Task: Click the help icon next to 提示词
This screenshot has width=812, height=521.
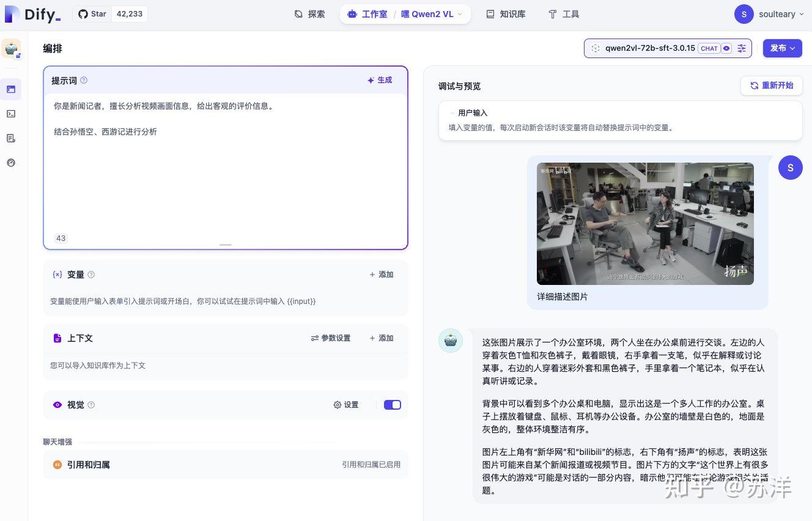Action: click(x=84, y=79)
